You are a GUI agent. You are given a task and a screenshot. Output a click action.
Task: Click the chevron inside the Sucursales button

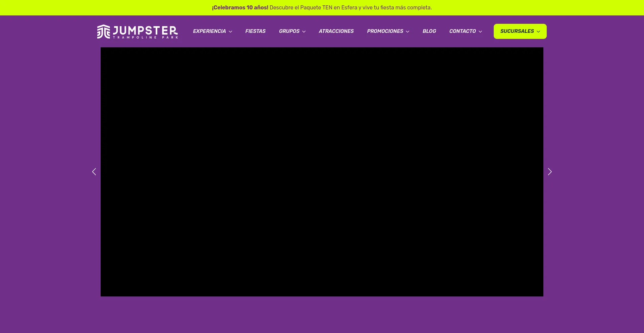pos(538,32)
